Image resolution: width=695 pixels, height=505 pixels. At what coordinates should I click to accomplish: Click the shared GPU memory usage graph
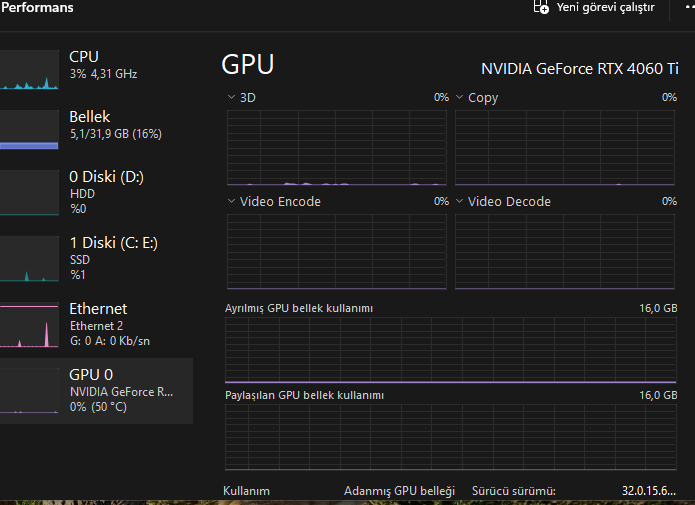pyautogui.click(x=452, y=438)
